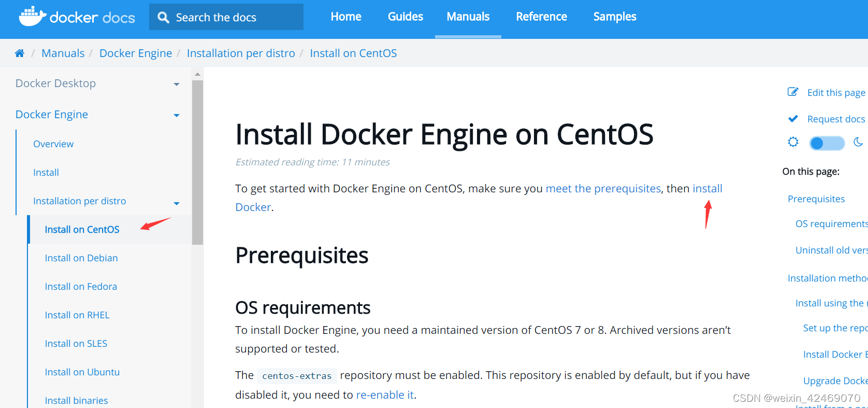Go to home via breadcrumb house icon
The image size is (868, 408).
[20, 53]
